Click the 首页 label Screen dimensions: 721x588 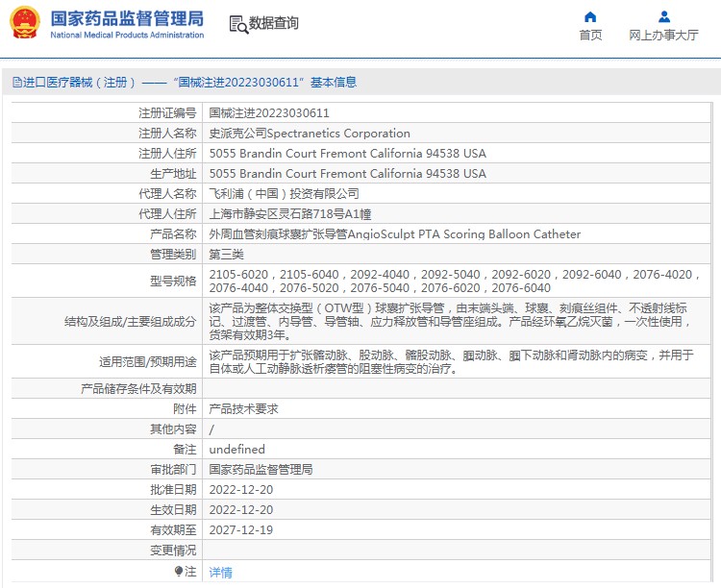coord(590,35)
